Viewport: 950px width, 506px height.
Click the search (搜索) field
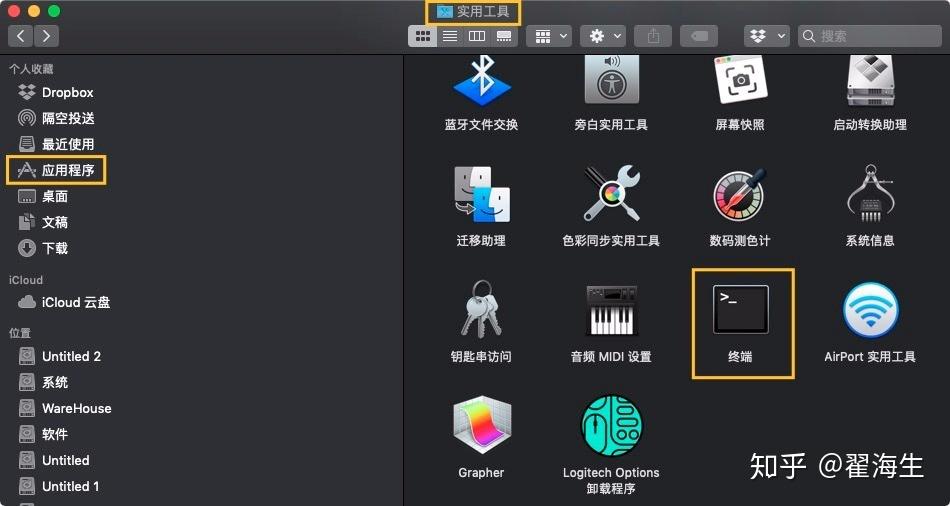click(869, 36)
